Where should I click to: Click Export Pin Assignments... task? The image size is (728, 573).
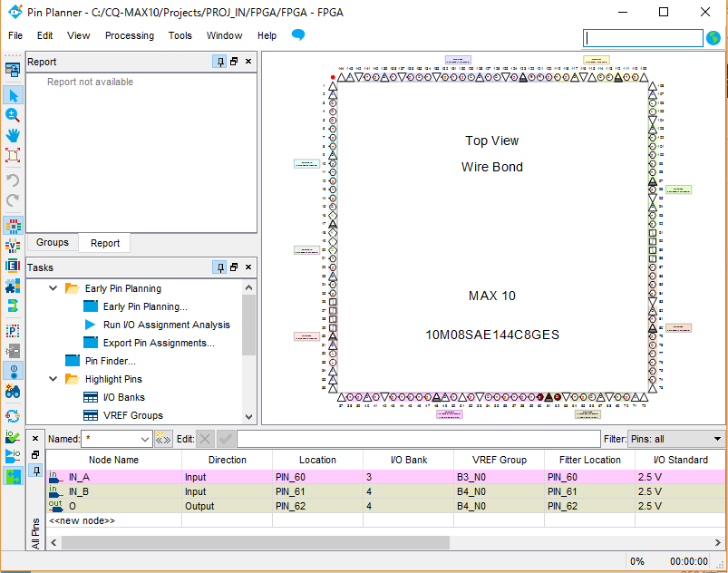[x=159, y=343]
